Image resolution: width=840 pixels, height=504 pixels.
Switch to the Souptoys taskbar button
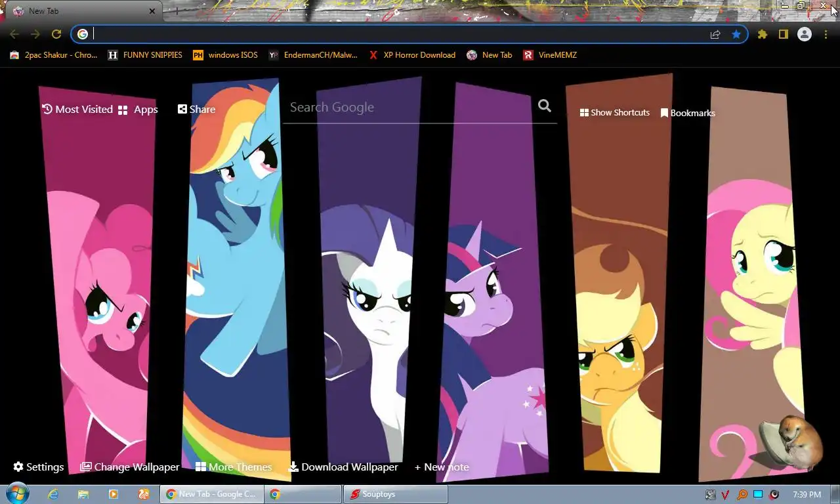click(x=396, y=494)
